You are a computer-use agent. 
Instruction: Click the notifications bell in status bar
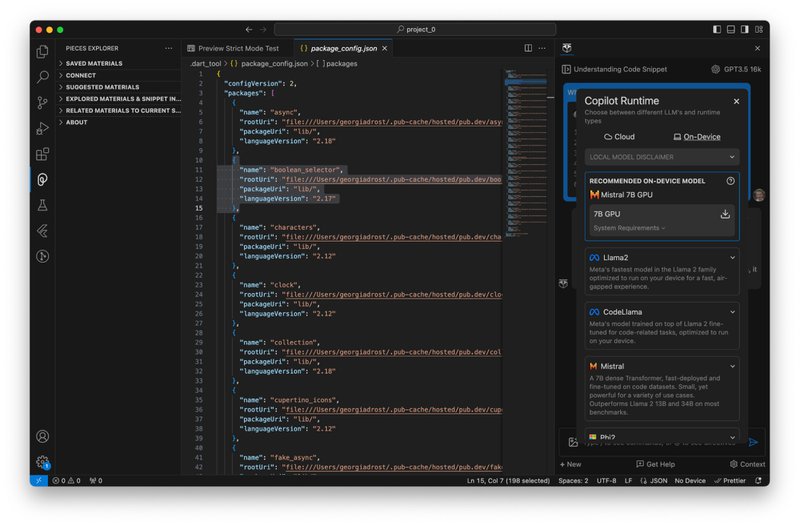pyautogui.click(x=759, y=481)
